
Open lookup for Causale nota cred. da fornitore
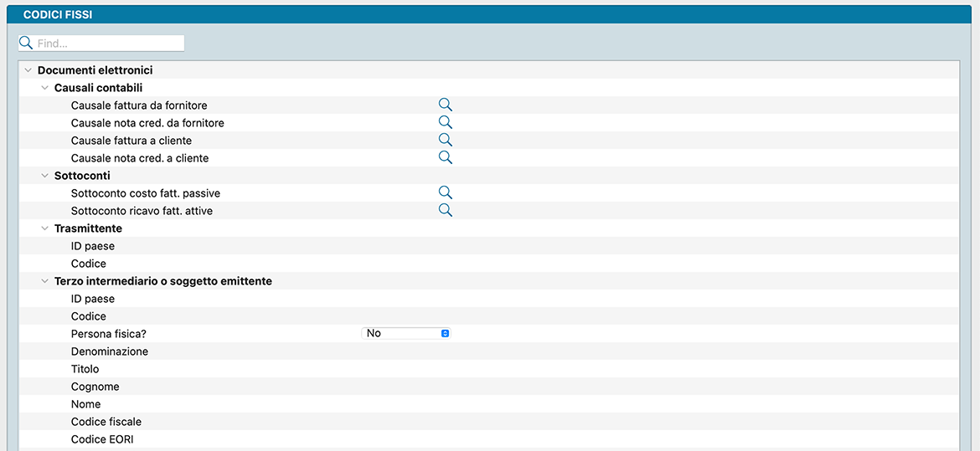point(446,122)
